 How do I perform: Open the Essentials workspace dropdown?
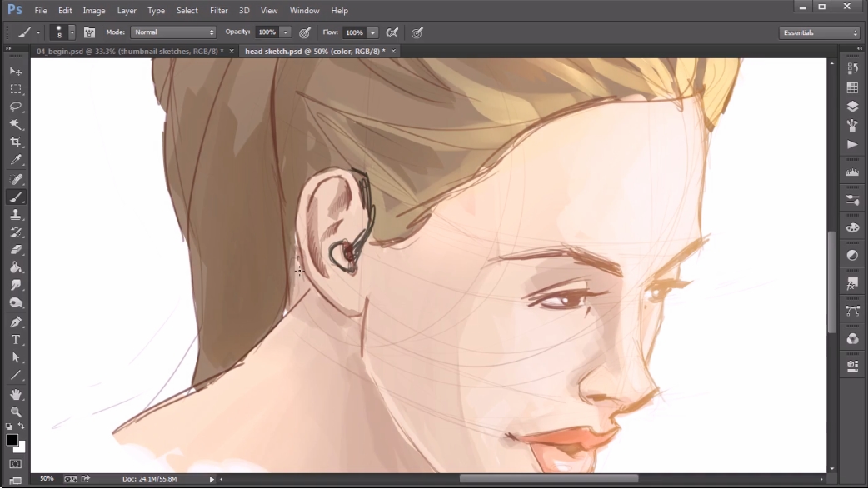point(820,32)
